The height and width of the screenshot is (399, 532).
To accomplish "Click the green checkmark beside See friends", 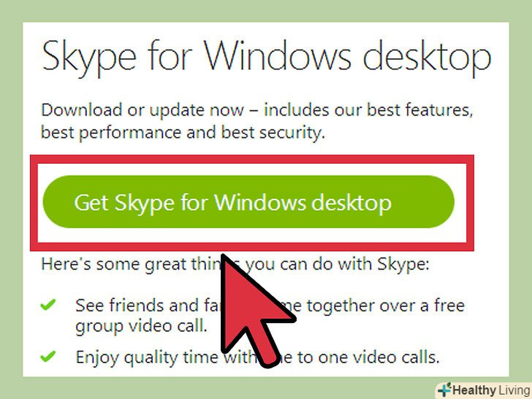I will 49,305.
